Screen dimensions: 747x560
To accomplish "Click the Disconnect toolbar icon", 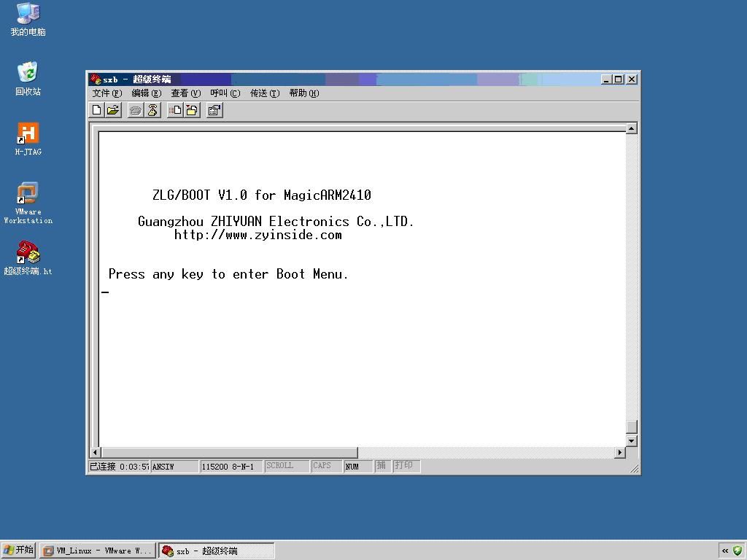I will [x=152, y=111].
